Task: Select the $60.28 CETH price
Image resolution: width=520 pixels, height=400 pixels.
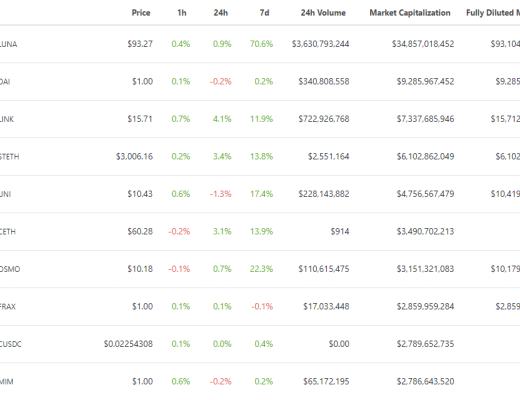Action: pos(140,231)
